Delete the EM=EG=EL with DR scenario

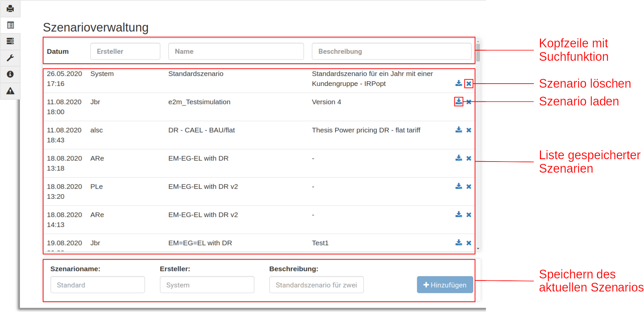pos(469,243)
